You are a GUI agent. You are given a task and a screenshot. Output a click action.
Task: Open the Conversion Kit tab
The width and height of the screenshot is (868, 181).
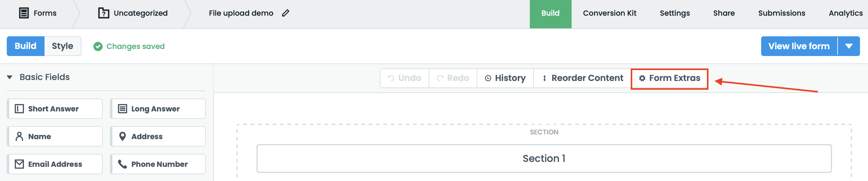click(610, 13)
